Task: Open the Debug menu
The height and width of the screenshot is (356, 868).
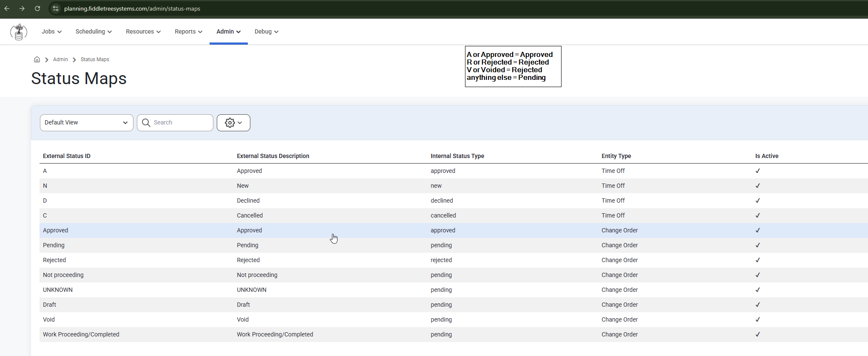Action: 267,31
